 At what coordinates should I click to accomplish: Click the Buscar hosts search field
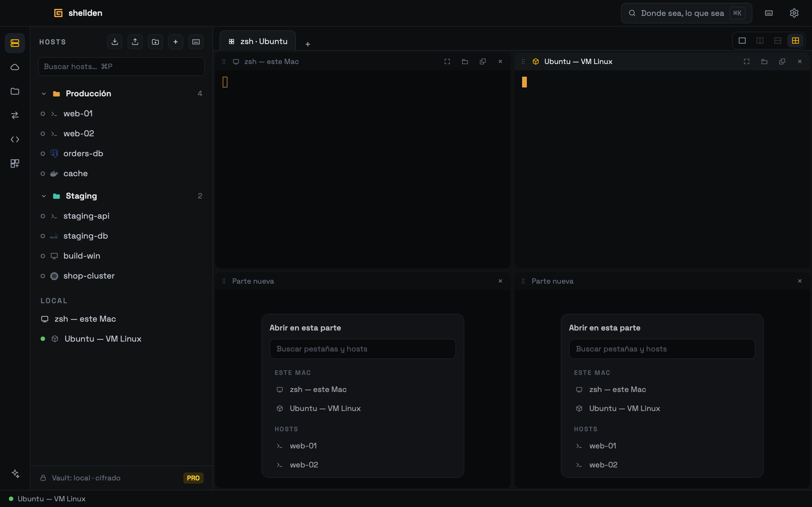121,67
